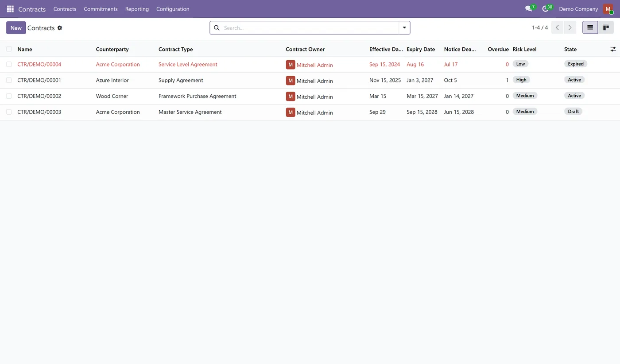Click the Expired state badge
Viewport: 620px width, 364px height.
(x=576, y=64)
